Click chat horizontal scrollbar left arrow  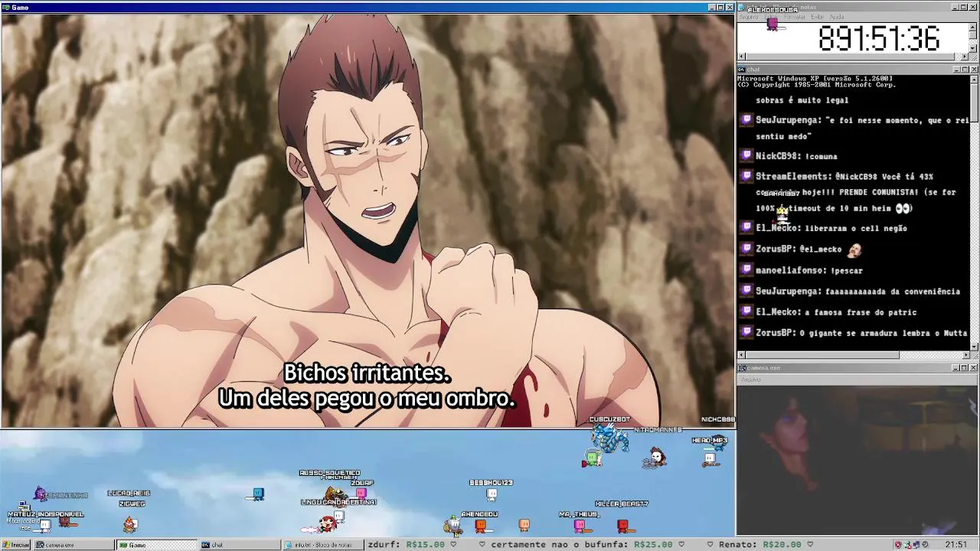(x=741, y=355)
